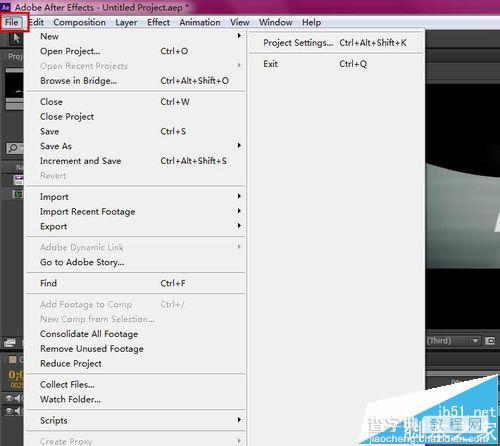Screen dimensions: 500x446
Task: Click the Save menu entry
Action: tap(136, 131)
